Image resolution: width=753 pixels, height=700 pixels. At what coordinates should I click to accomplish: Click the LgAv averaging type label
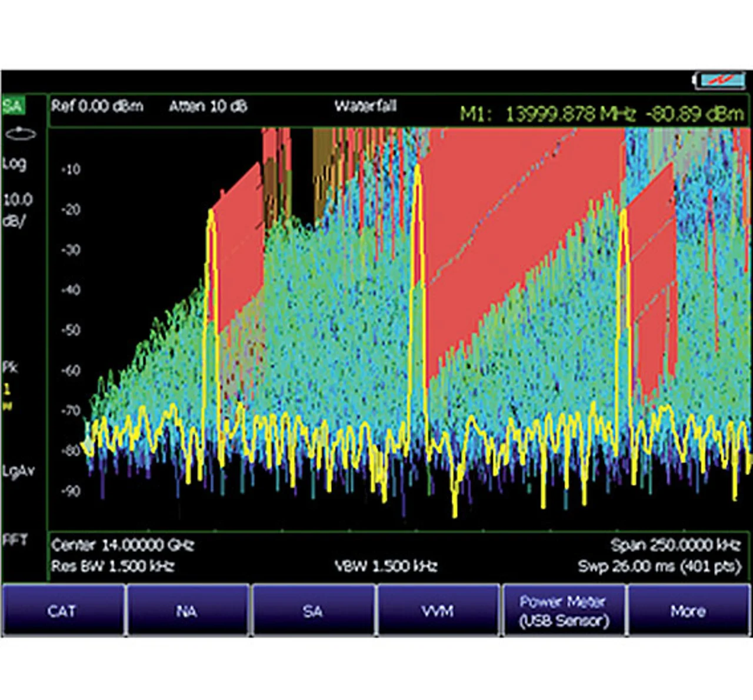pos(18,471)
